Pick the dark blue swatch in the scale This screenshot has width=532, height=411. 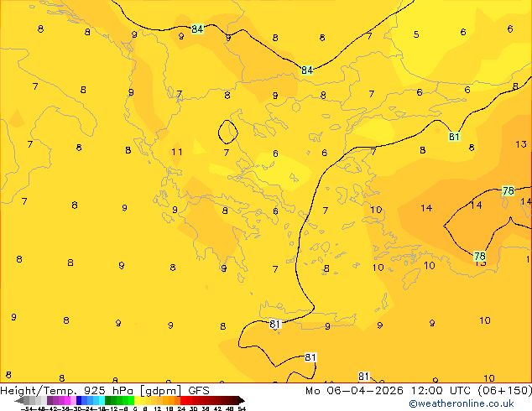tap(79, 400)
